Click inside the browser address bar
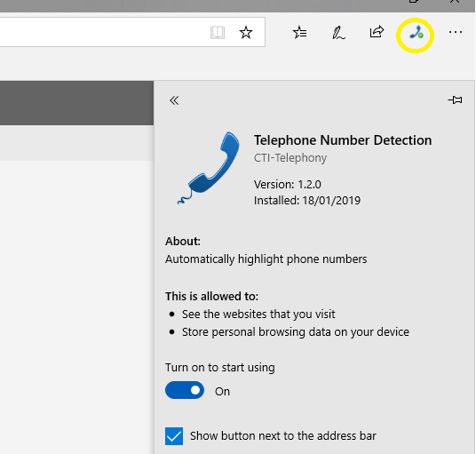This screenshot has width=476, height=454. pyautogui.click(x=103, y=32)
